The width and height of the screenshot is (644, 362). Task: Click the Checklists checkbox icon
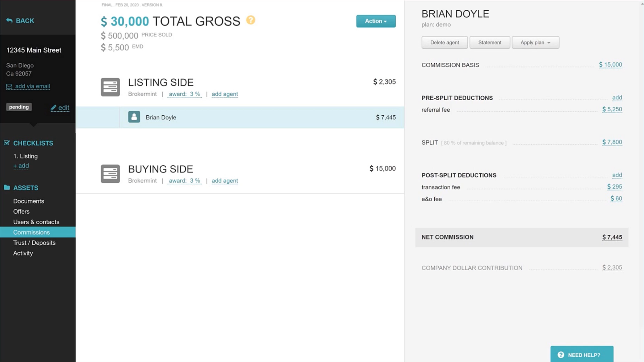(7, 143)
